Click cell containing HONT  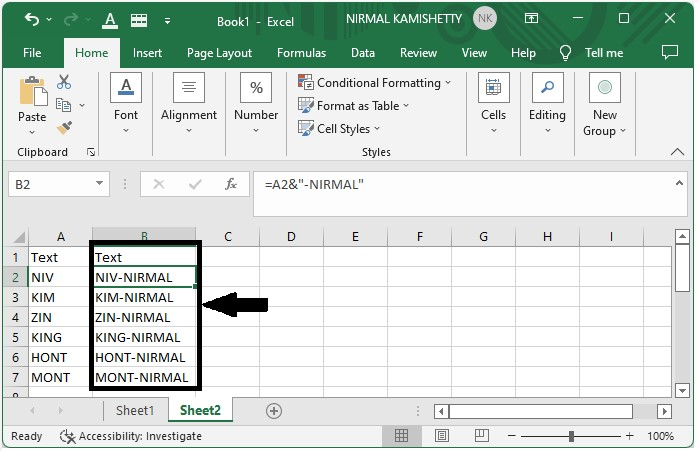coord(60,357)
